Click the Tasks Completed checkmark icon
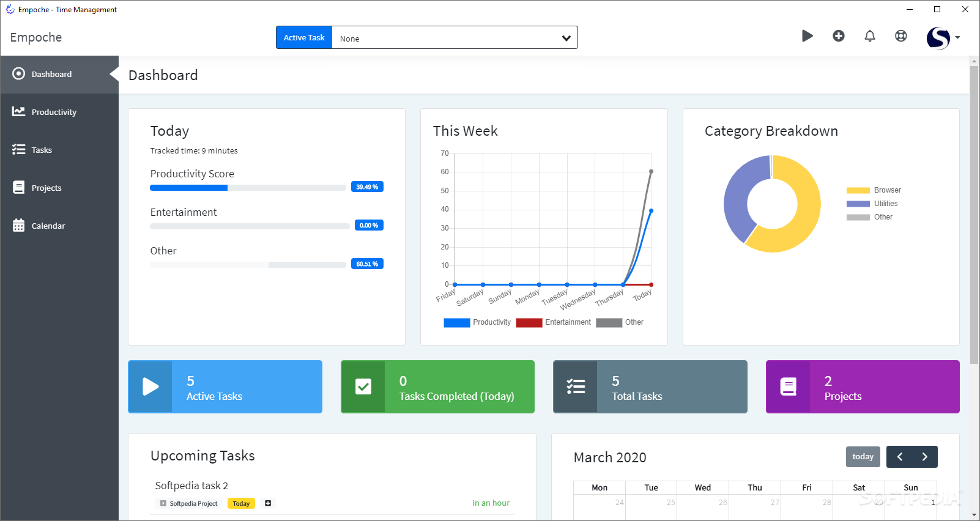 pos(363,387)
